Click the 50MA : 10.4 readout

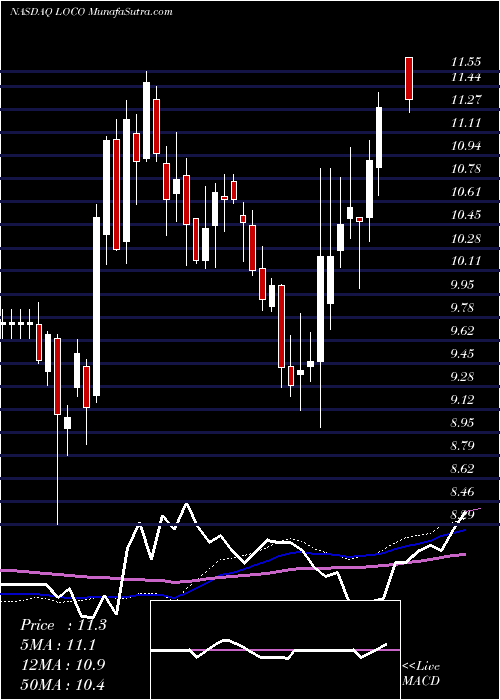click(x=63, y=684)
